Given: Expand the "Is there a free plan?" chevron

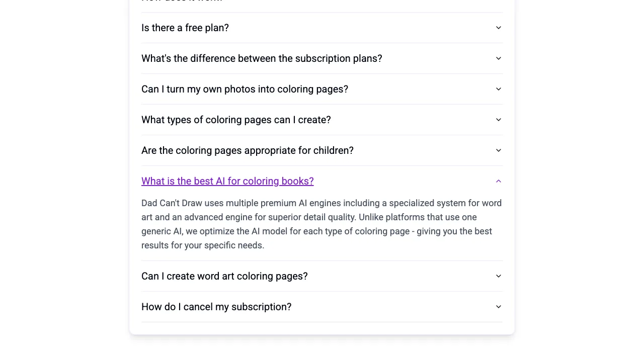Looking at the screenshot, I should click(498, 28).
